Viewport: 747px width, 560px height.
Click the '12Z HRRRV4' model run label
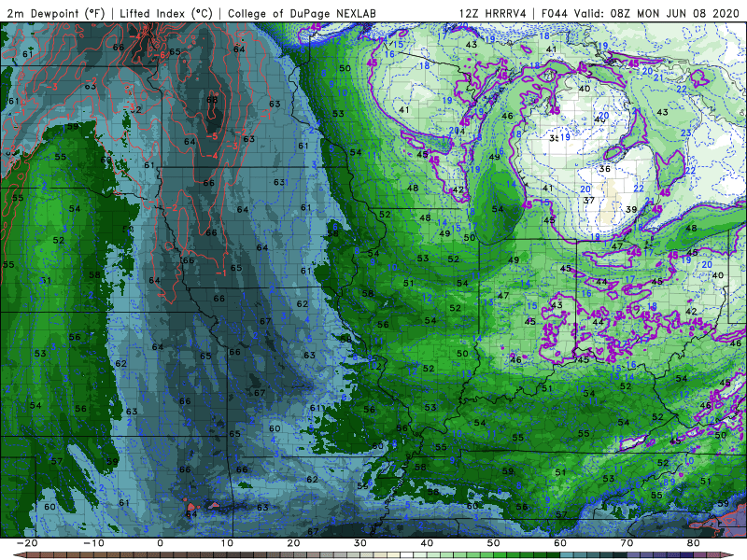coord(493,14)
